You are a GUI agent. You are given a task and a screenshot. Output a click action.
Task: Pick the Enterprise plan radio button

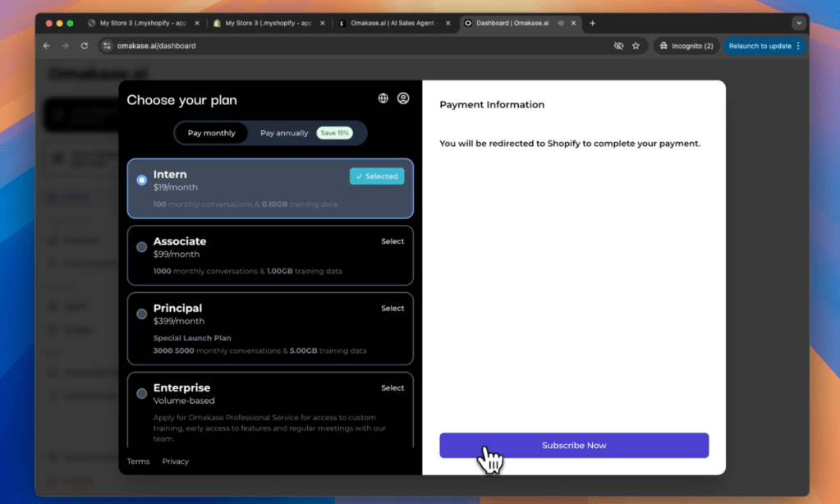(142, 393)
